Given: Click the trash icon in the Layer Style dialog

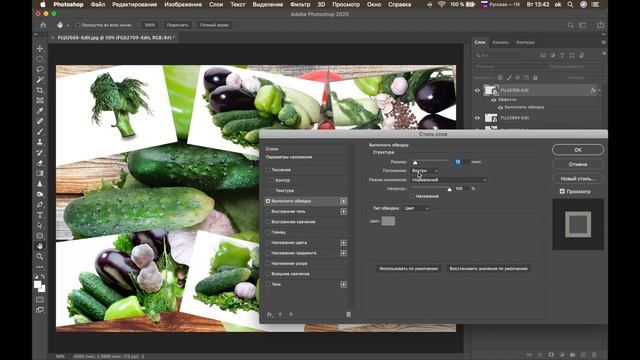Looking at the screenshot, I should pos(348,314).
